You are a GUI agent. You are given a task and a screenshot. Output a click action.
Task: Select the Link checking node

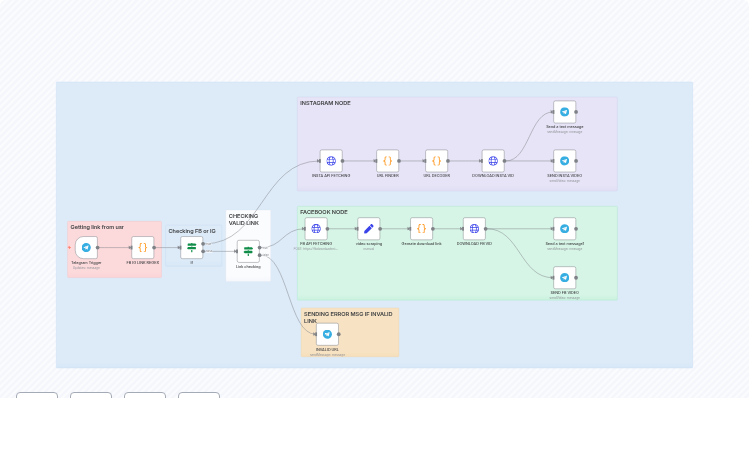pyautogui.click(x=248, y=251)
